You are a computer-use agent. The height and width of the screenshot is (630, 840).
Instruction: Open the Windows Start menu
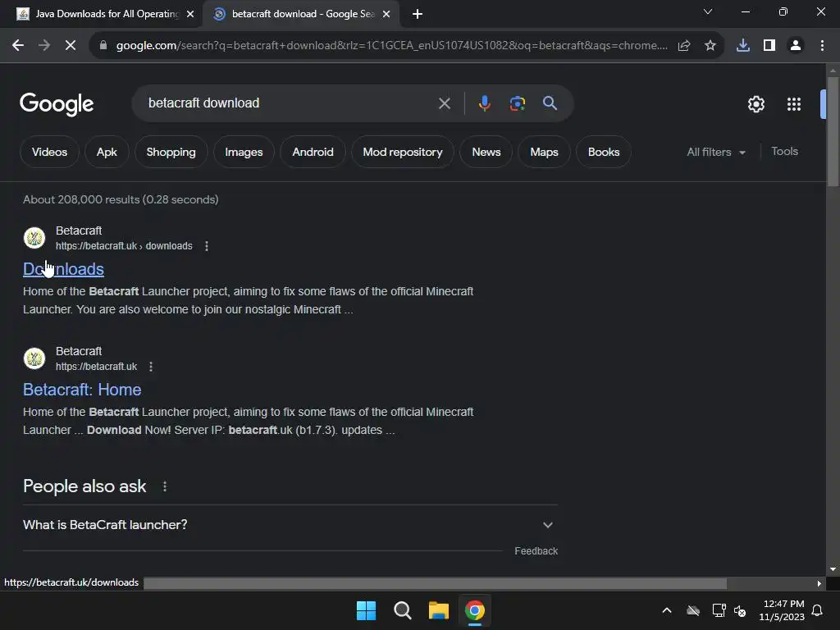click(367, 610)
